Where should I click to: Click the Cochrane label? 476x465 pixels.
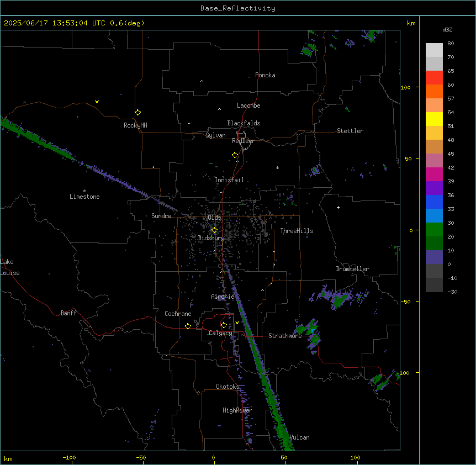(178, 314)
